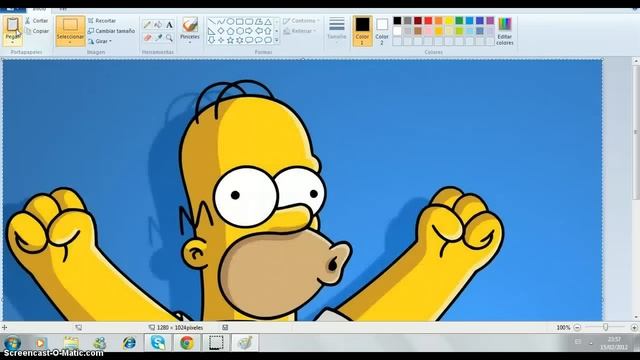Select the Magnifier tool
Viewport: 640px width, 360px height.
click(x=169, y=38)
